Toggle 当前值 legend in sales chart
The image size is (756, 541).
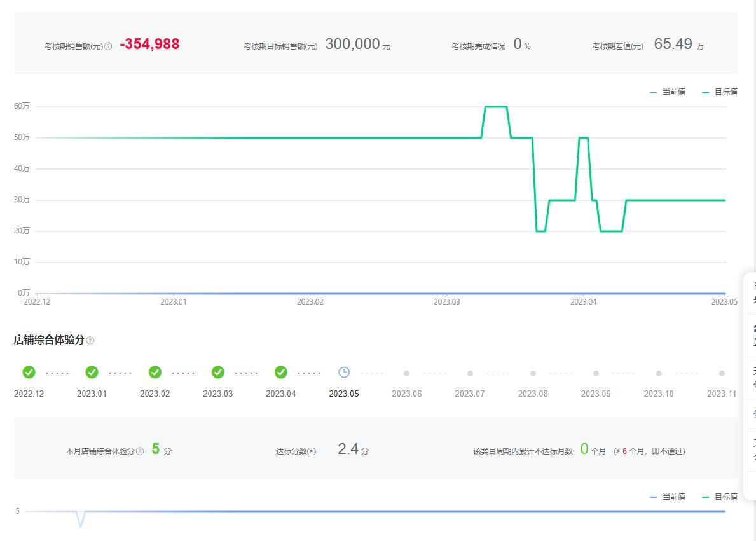coord(668,92)
